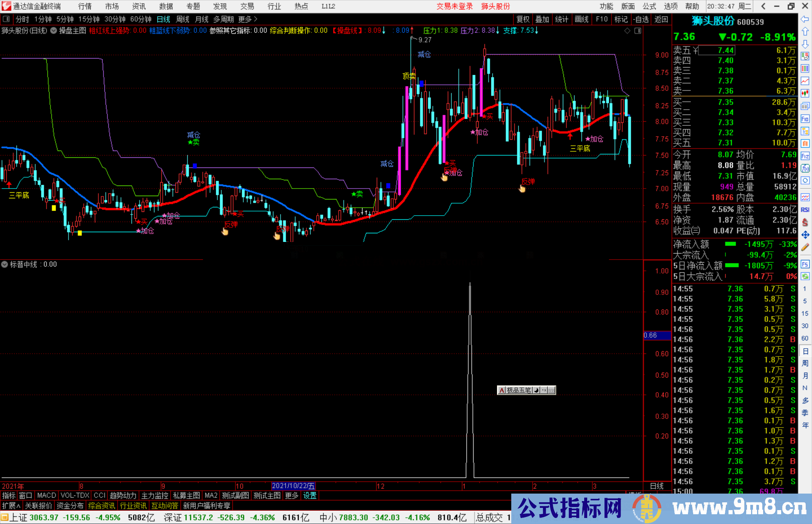
Task: Select the pencil drawing tool icon
Action: (x=805, y=247)
